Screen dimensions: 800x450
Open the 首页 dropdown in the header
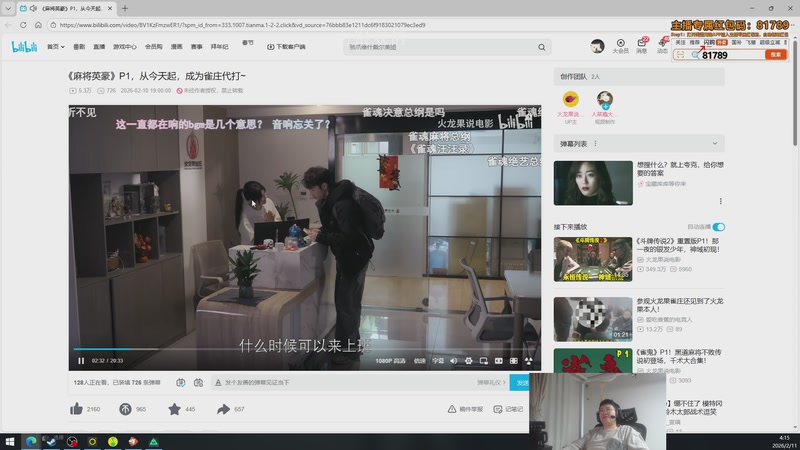pyautogui.click(x=56, y=47)
